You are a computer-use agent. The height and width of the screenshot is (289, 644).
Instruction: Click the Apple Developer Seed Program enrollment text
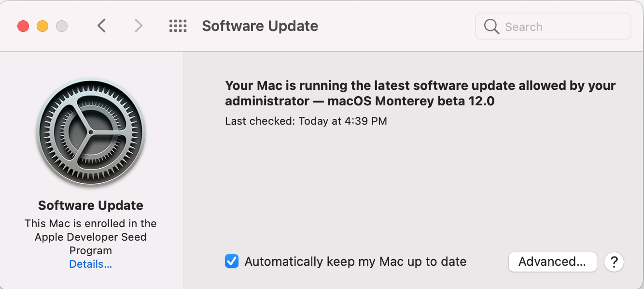pos(91,237)
